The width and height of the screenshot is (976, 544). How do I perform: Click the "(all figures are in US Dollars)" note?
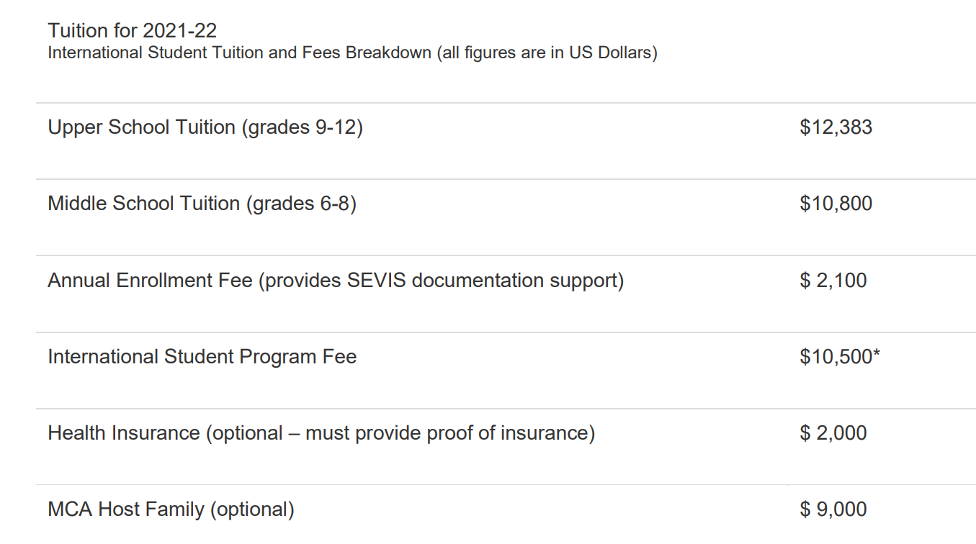coord(547,53)
